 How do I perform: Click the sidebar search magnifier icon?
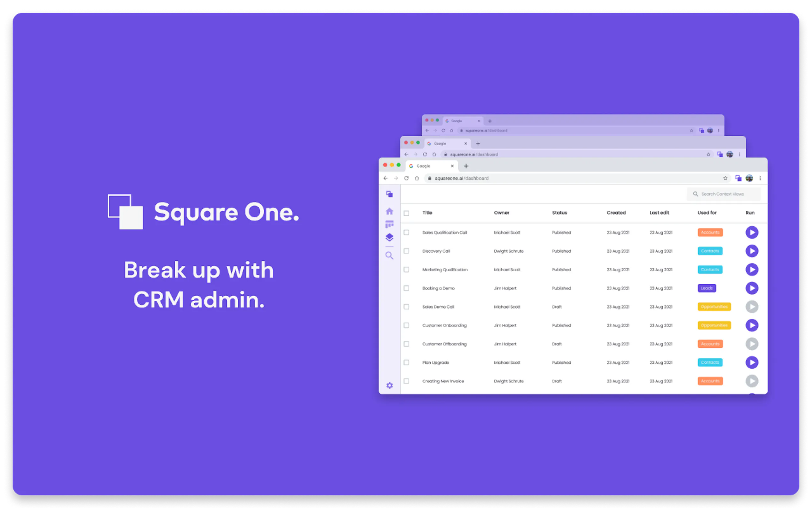click(389, 256)
